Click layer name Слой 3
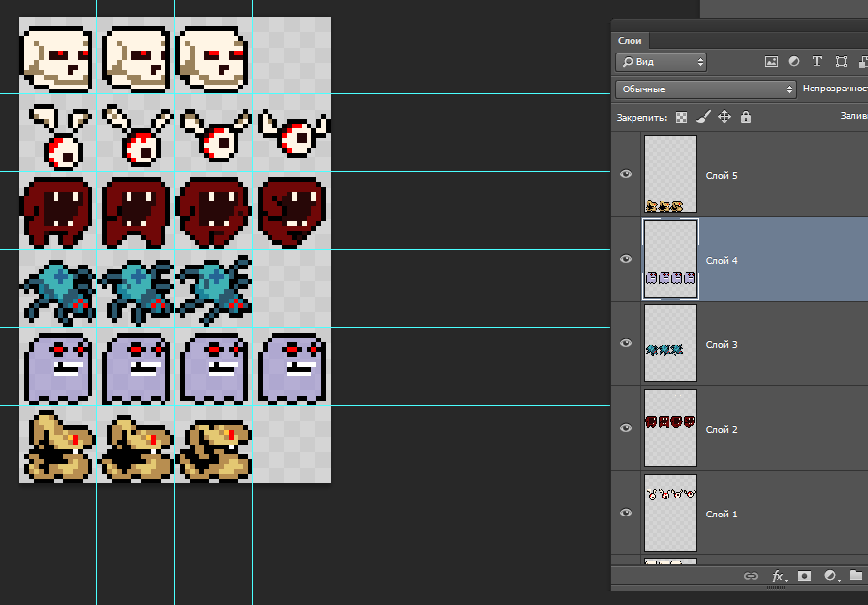The height and width of the screenshot is (605, 868). click(721, 345)
